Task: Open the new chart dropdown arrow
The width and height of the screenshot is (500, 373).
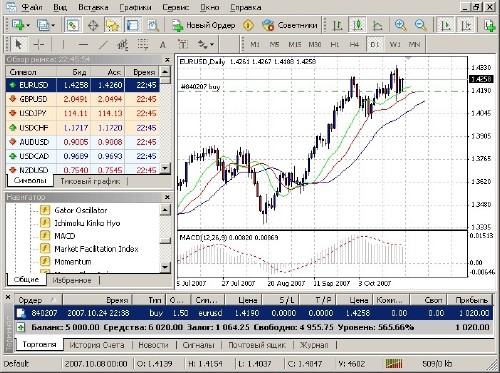Action: [28, 25]
